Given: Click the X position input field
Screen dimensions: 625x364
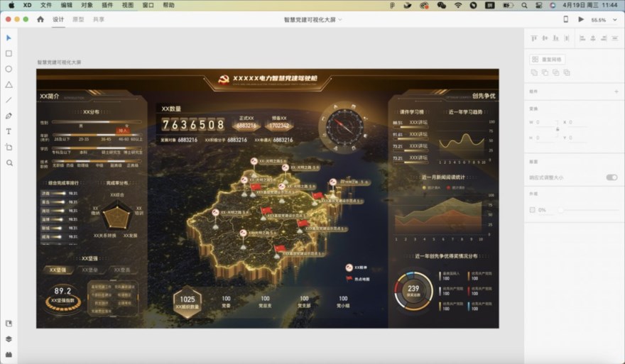Looking at the screenshot, I should pos(578,122).
